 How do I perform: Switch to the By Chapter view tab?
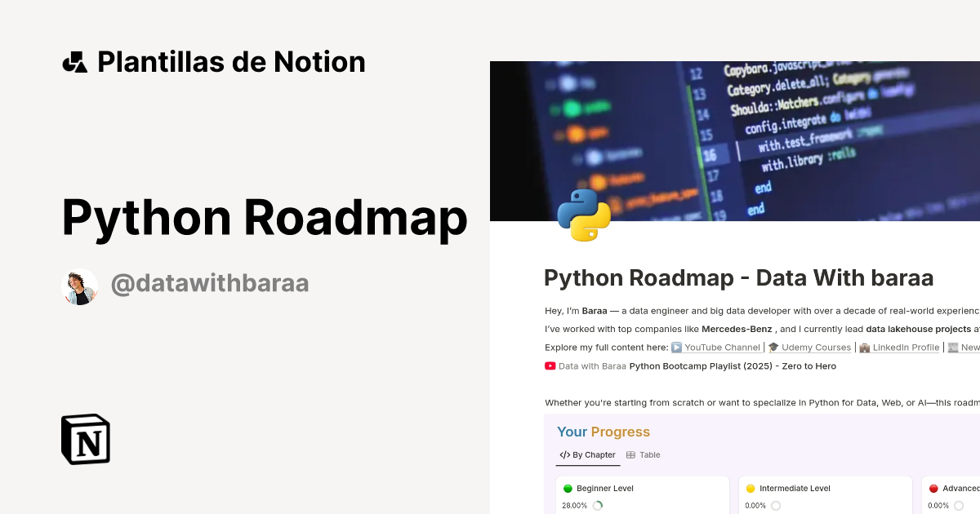pyautogui.click(x=588, y=455)
